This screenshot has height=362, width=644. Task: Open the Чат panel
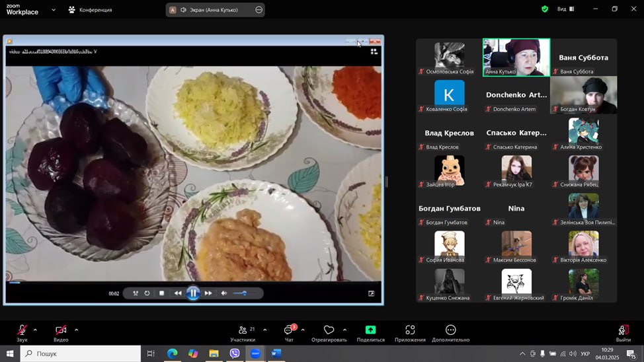coord(289,330)
